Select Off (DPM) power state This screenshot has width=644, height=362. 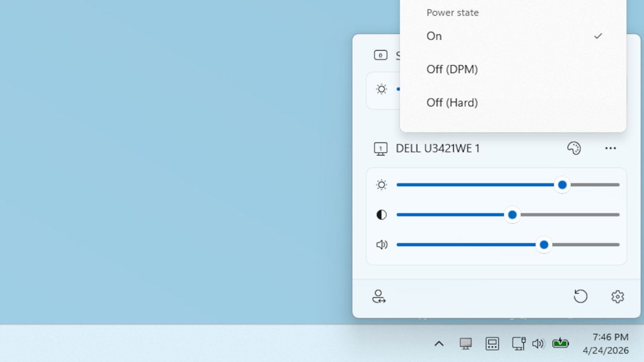pyautogui.click(x=452, y=69)
